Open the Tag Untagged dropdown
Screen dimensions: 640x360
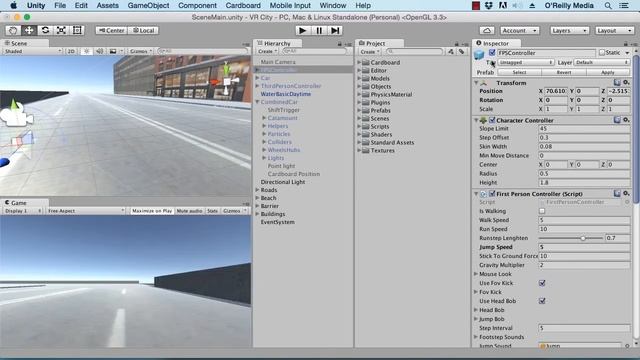526,62
